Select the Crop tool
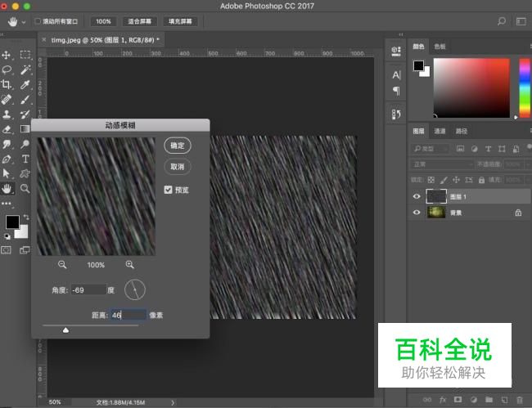 point(7,84)
